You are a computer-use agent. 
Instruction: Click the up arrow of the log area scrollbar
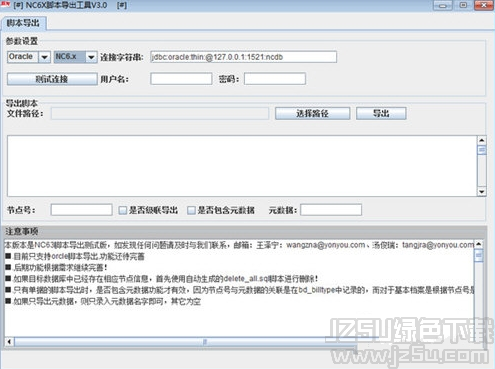[482, 140]
